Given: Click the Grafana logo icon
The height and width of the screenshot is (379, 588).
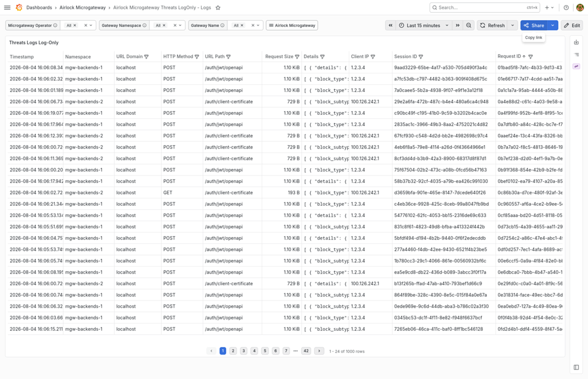Looking at the screenshot, I should point(18,7).
